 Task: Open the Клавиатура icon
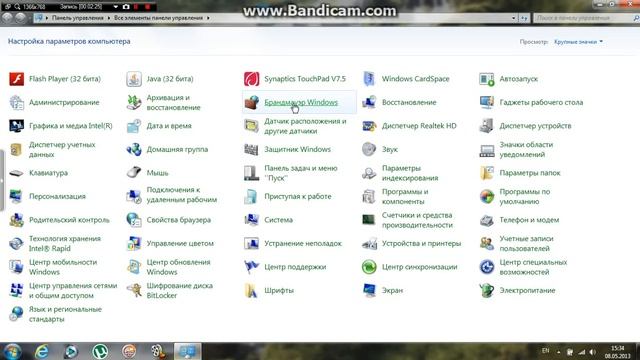tap(17, 173)
